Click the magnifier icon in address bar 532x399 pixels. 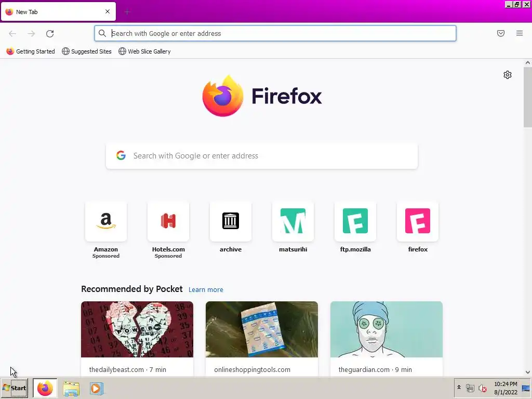click(102, 33)
